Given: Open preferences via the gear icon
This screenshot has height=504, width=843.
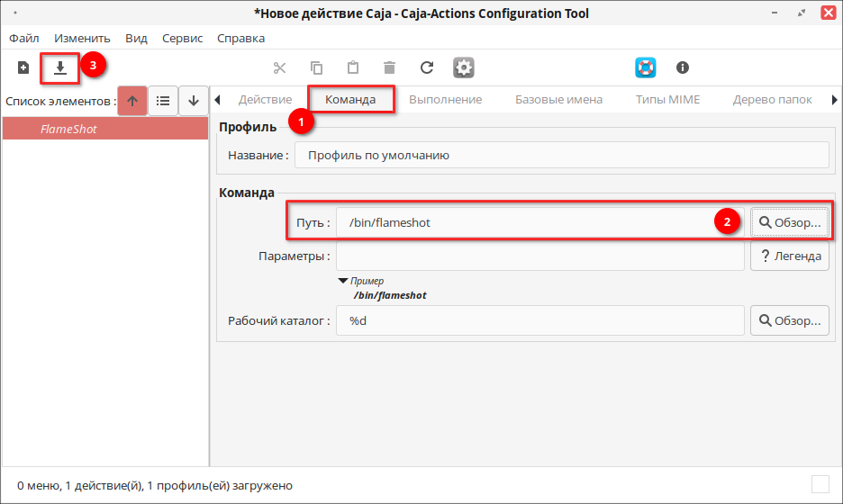Looking at the screenshot, I should tap(464, 67).
